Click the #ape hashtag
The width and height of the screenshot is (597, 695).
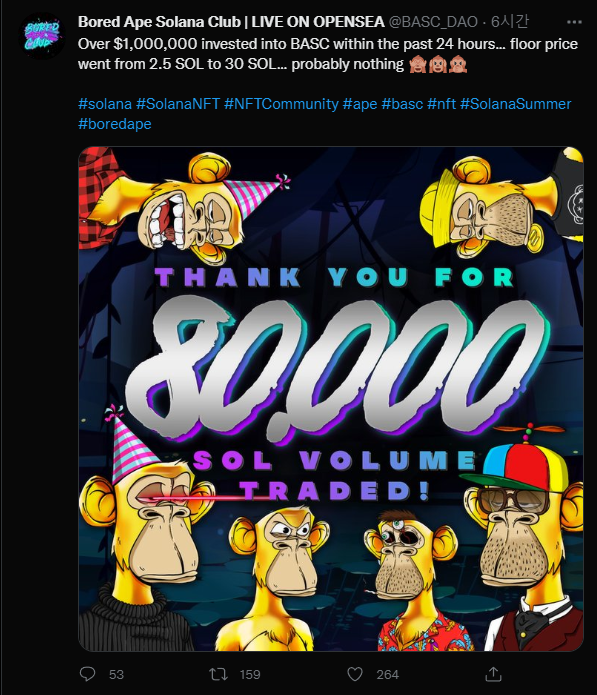pos(360,104)
